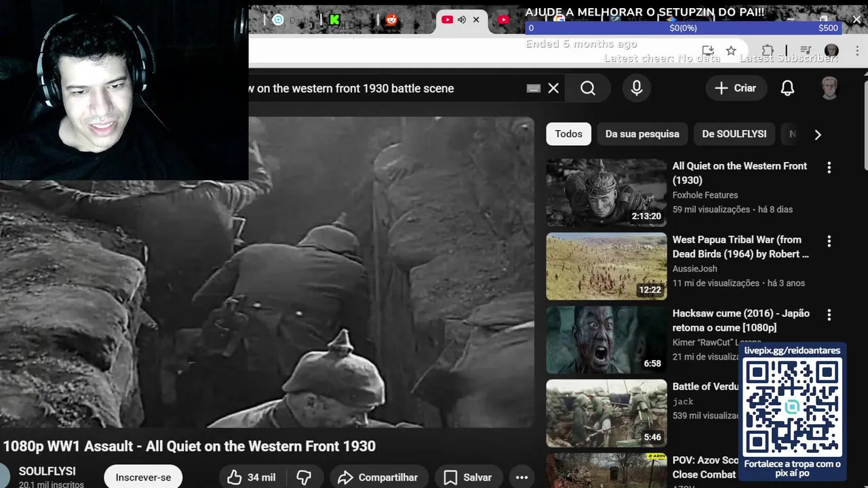Switch to the Reddit browser tab
Screen dimensions: 868x488
391,20
